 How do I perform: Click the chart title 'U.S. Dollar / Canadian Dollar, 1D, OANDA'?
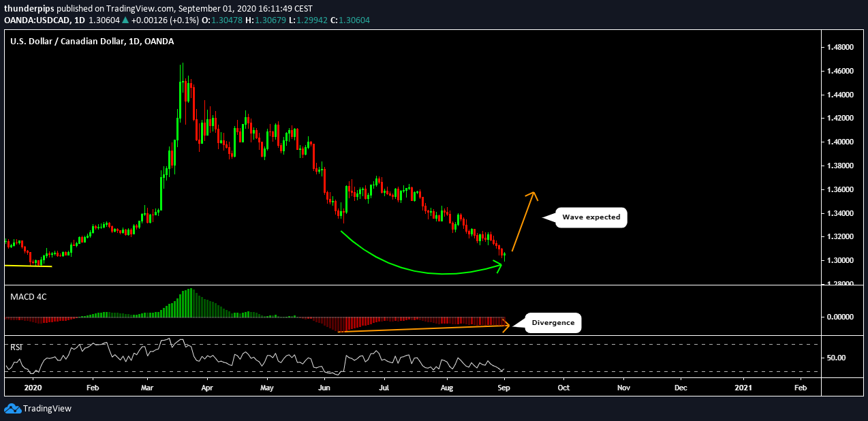[92, 42]
